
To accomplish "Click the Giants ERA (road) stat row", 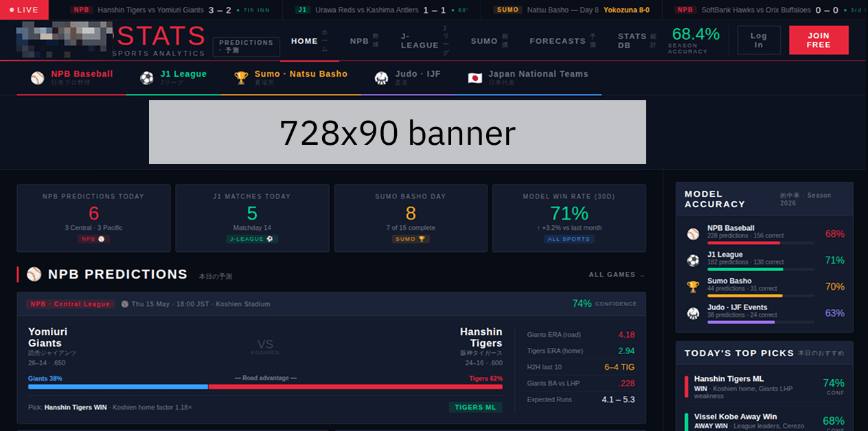I will pos(581,335).
